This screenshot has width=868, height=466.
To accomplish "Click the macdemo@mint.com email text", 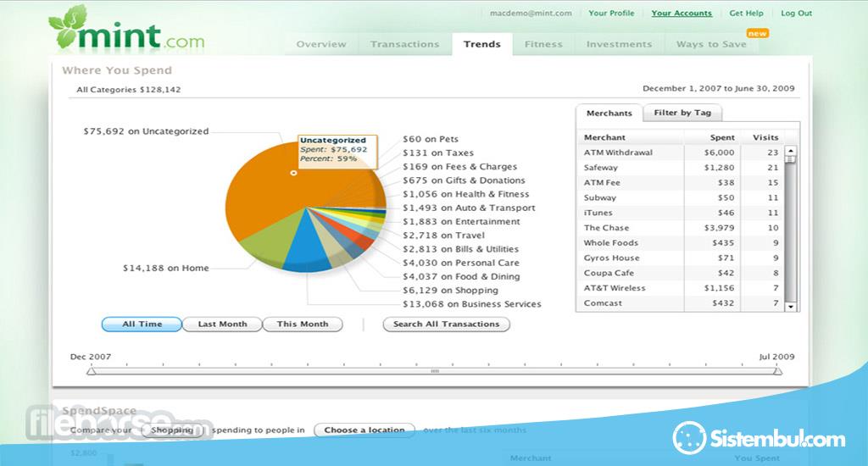I will [531, 14].
